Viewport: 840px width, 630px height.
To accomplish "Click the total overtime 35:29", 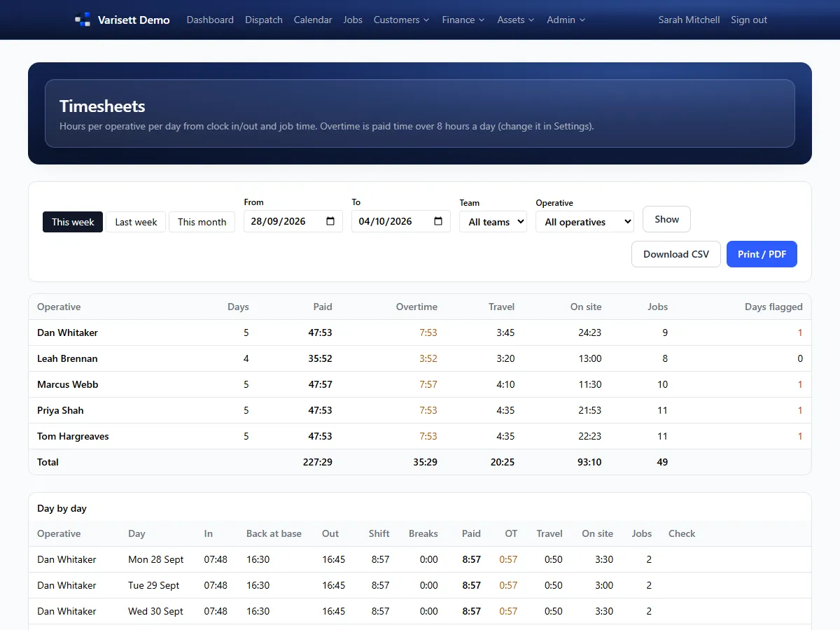I will click(x=425, y=462).
